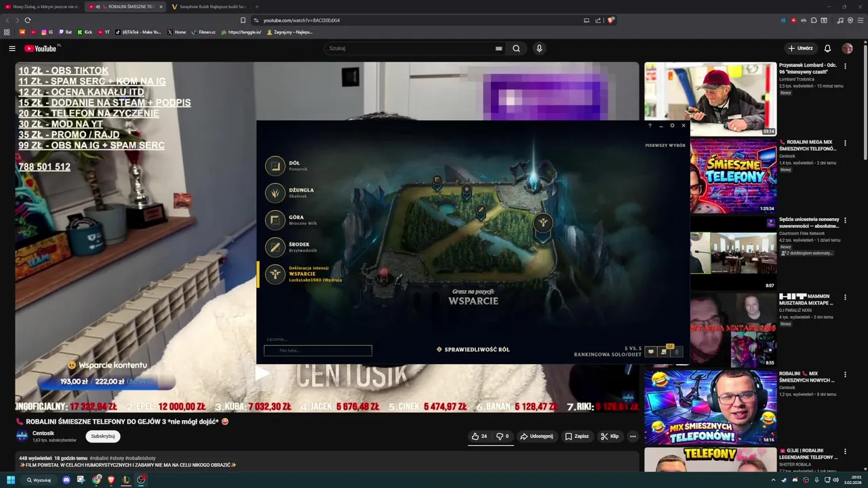The image size is (868, 488).
Task: Click Udostępnij share button
Action: tap(536, 436)
